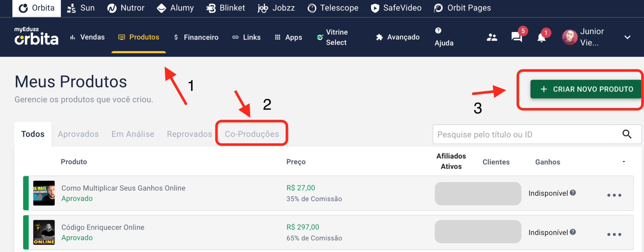Open the affiliates people icon

click(x=492, y=37)
